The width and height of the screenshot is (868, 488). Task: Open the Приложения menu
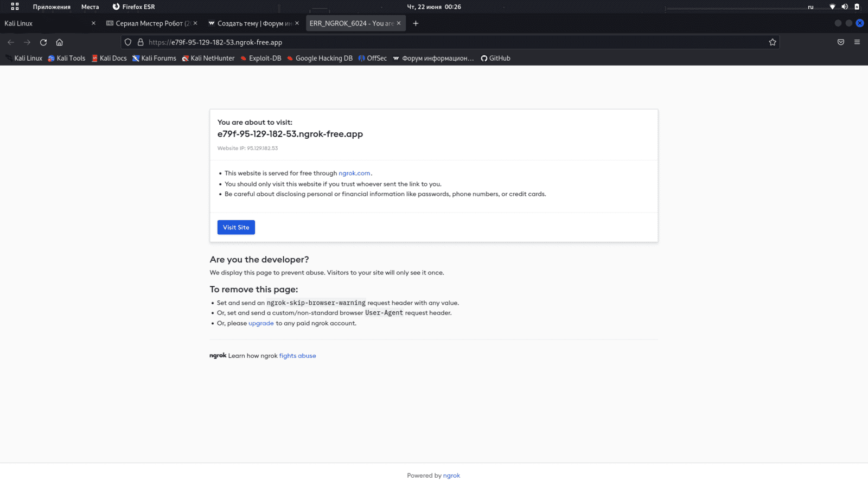point(52,7)
